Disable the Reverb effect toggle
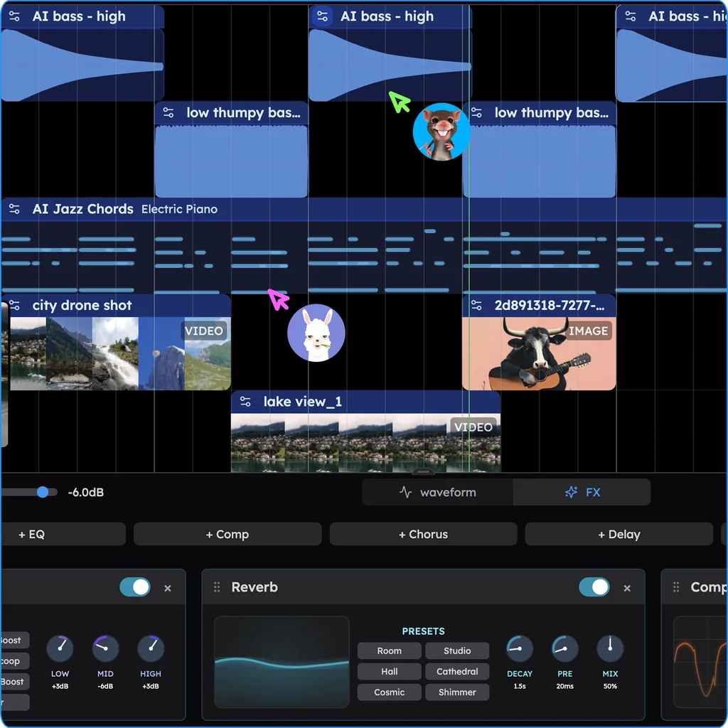Viewport: 728px width, 728px height. (594, 587)
